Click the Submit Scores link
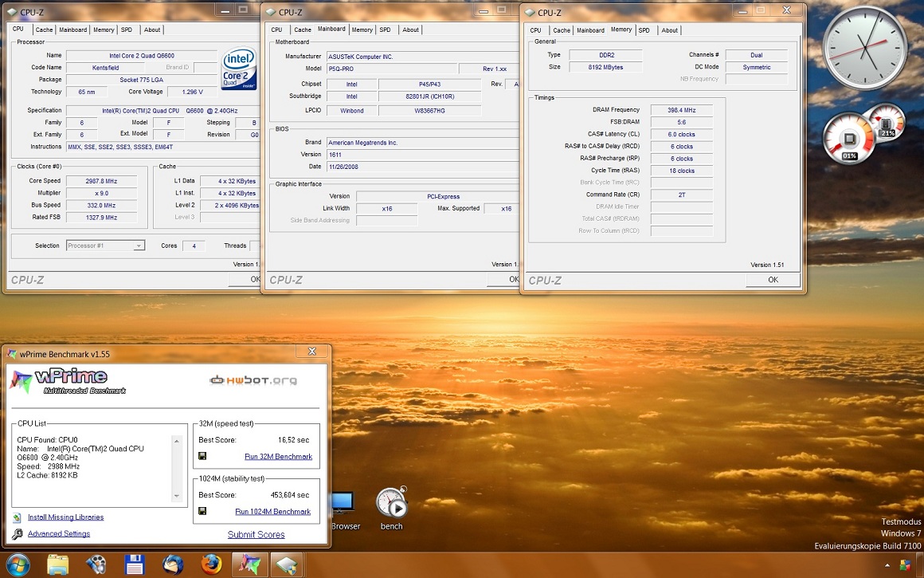924x578 pixels. [256, 534]
